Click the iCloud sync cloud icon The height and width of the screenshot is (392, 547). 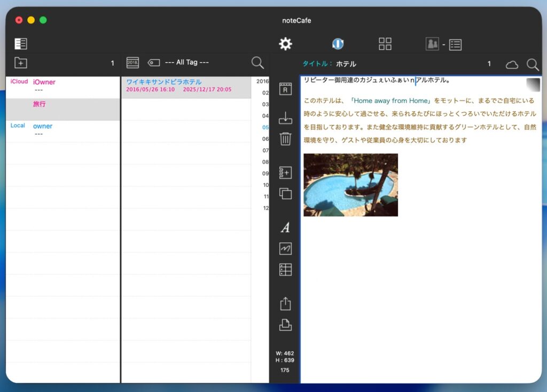[512, 65]
